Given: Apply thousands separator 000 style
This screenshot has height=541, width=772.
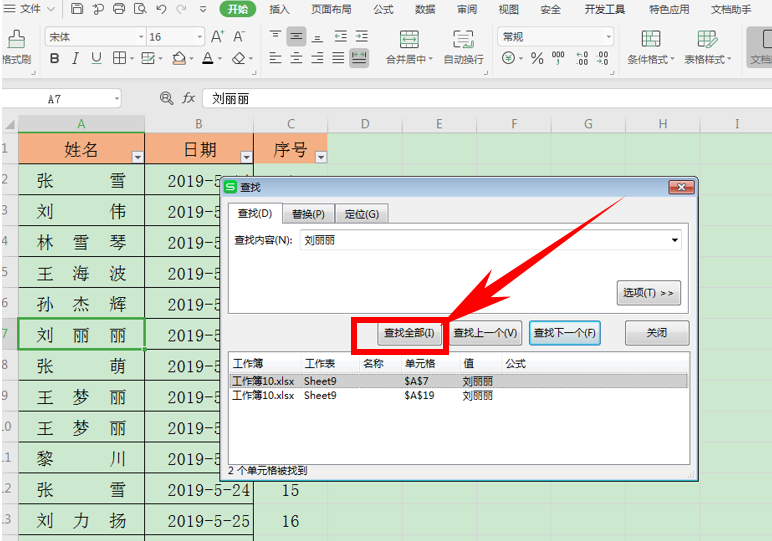Looking at the screenshot, I should (x=558, y=58).
